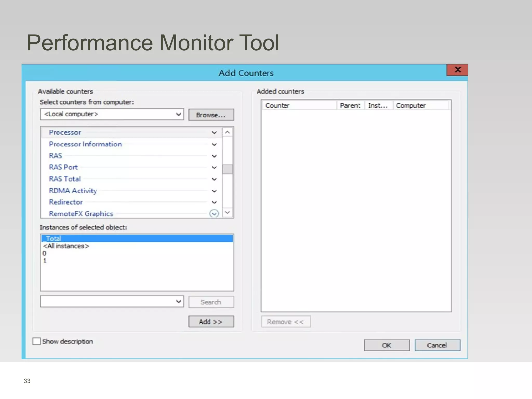
Task: Open the Local computer dropdown
Action: click(178, 114)
